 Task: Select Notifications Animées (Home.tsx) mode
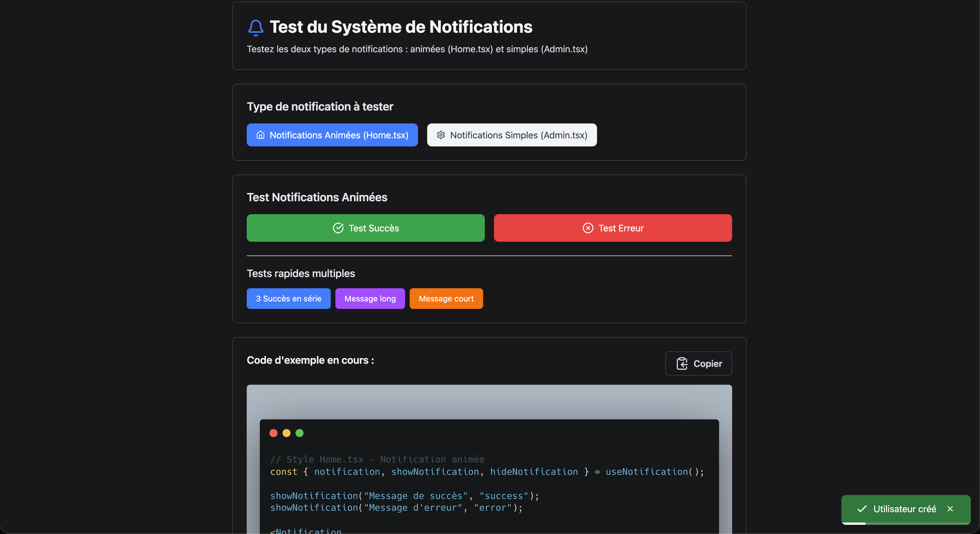tap(332, 135)
